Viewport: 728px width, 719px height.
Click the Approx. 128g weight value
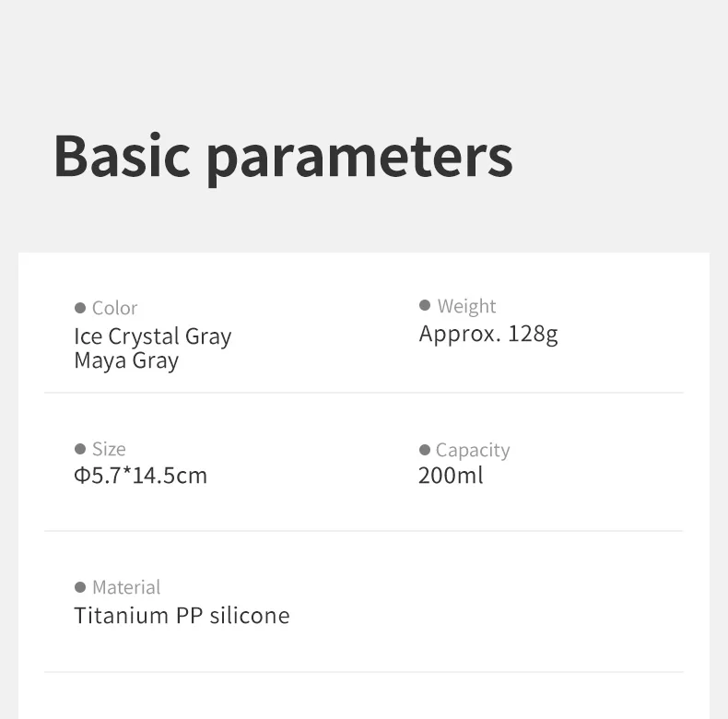[x=488, y=335]
